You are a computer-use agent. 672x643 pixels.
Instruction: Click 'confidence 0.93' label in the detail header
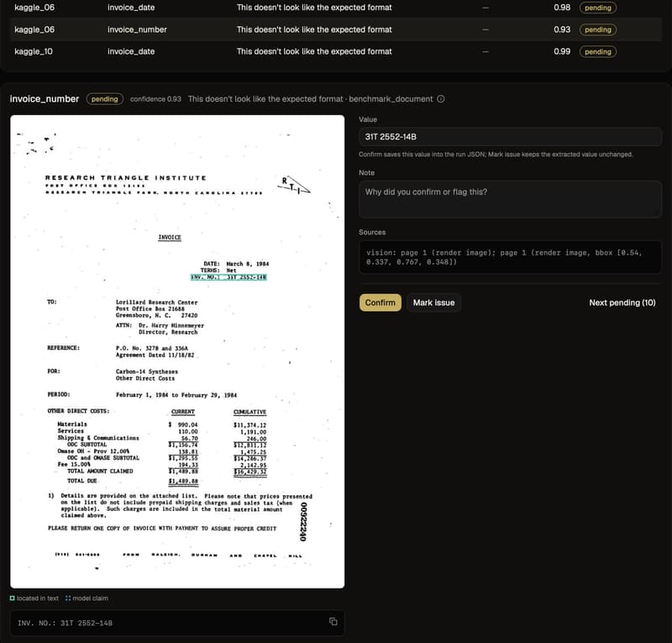click(155, 99)
